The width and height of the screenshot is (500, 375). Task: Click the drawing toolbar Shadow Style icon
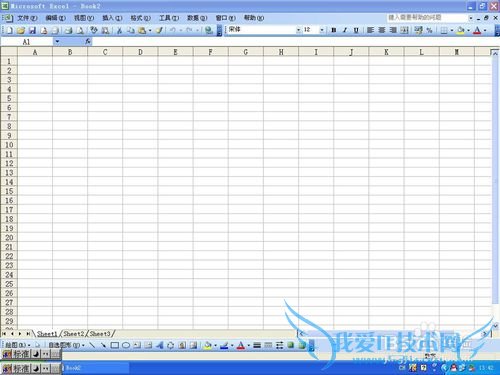tap(291, 345)
